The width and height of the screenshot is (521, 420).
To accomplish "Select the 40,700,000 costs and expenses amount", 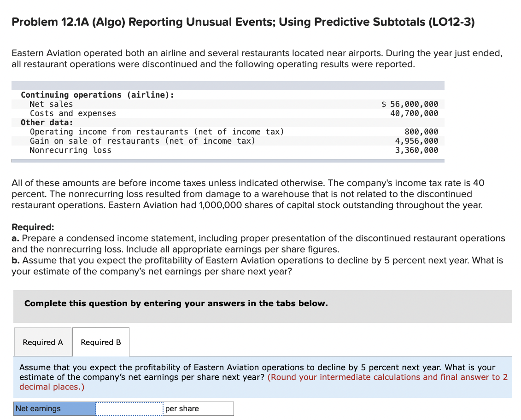I will point(415,113).
